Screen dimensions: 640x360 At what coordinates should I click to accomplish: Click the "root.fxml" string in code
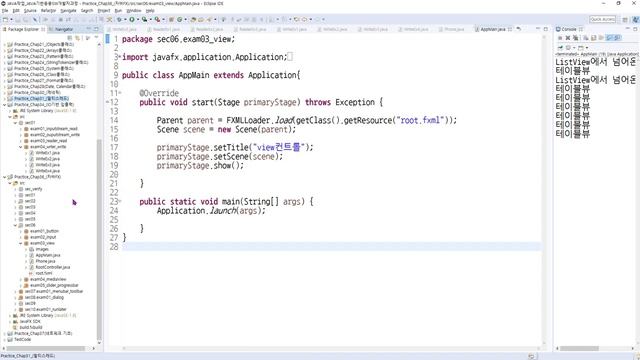(420, 120)
